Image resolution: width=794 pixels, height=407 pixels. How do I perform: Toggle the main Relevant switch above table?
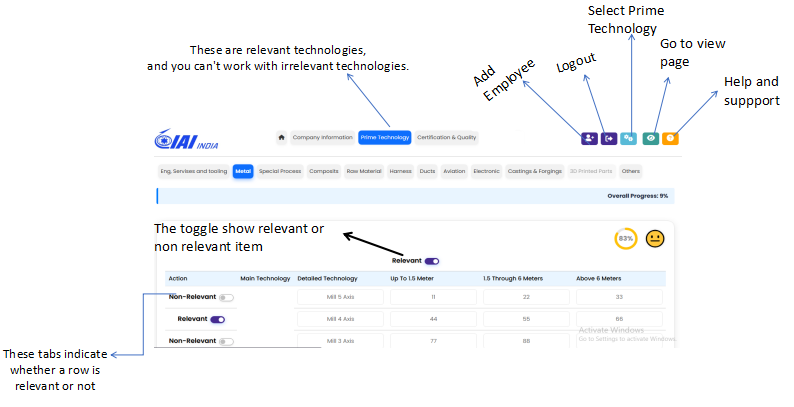pos(432,261)
